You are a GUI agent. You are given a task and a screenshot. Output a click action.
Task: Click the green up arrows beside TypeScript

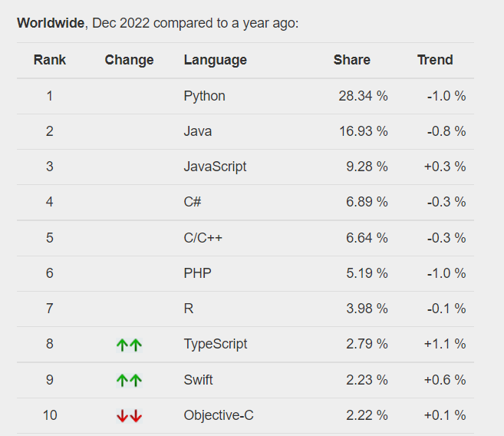(x=129, y=345)
